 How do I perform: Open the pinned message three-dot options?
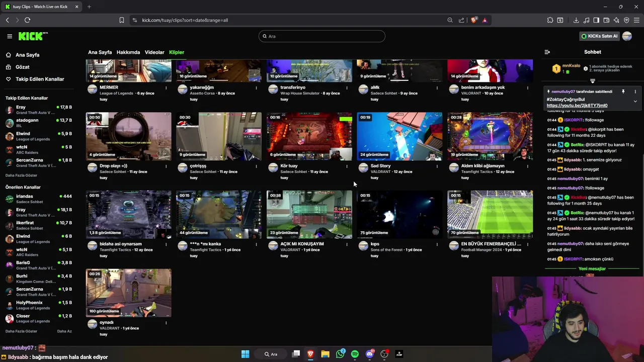pos(635,92)
